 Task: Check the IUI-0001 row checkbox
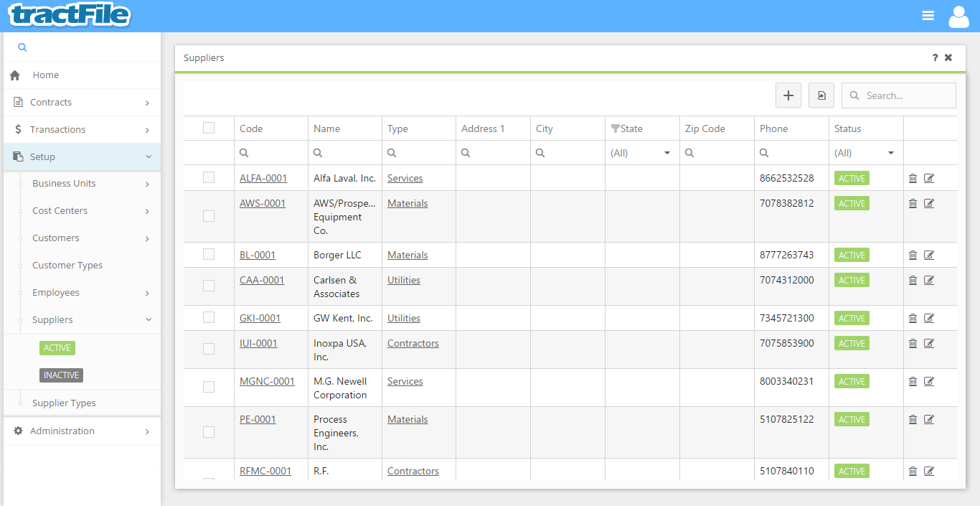[209, 349]
